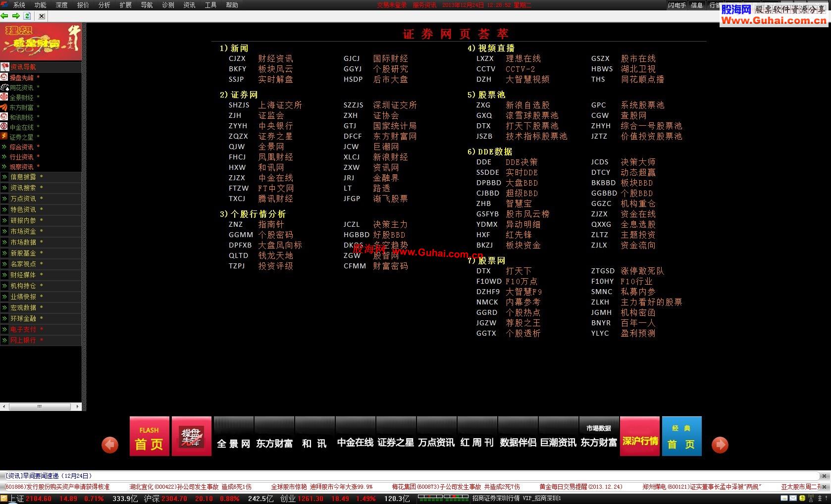The image size is (831, 504).
Task: Open the 操盘先峰 red tile in the carousel
Action: tap(191, 437)
